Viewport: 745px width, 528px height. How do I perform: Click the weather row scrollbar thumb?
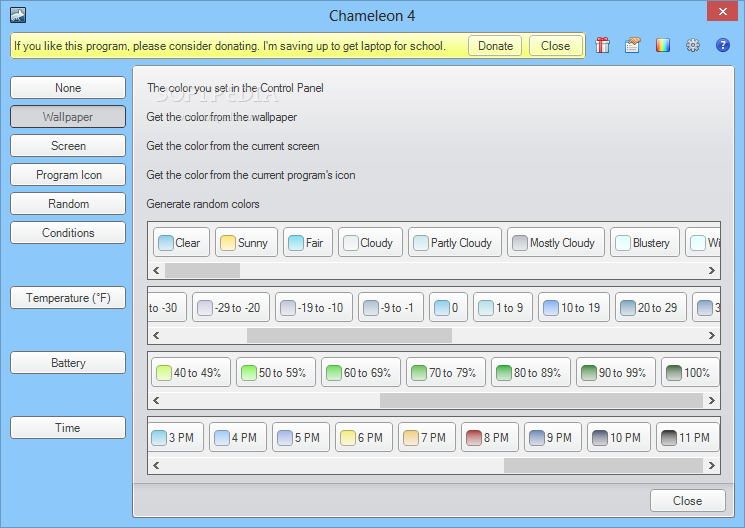[x=202, y=270]
